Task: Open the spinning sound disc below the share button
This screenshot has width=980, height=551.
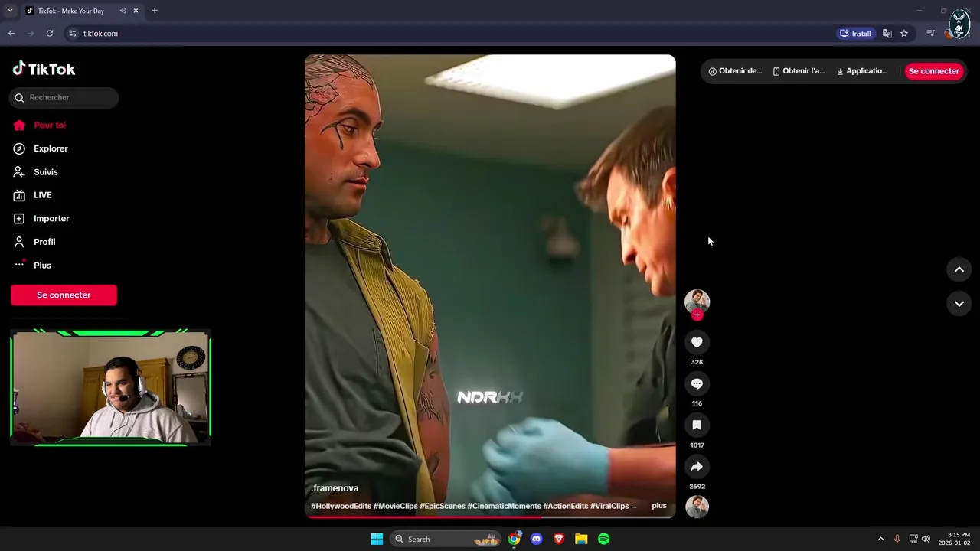Action: tap(697, 507)
